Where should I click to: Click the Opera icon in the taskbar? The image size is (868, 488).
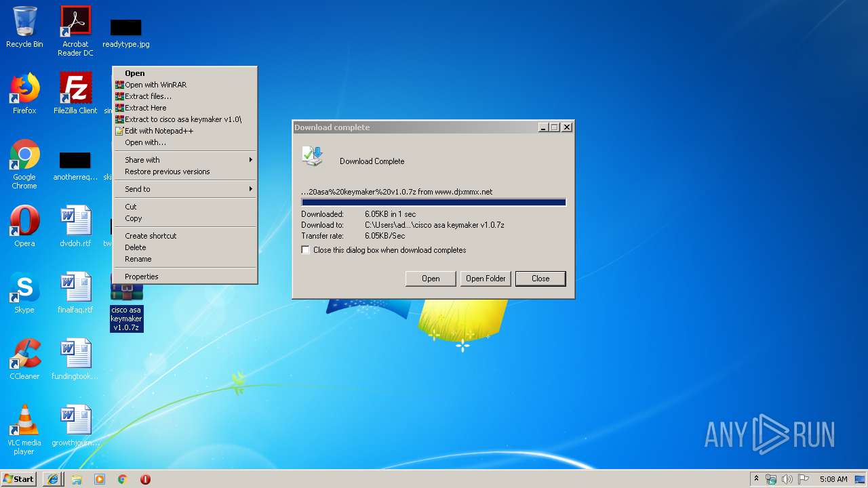[145, 479]
